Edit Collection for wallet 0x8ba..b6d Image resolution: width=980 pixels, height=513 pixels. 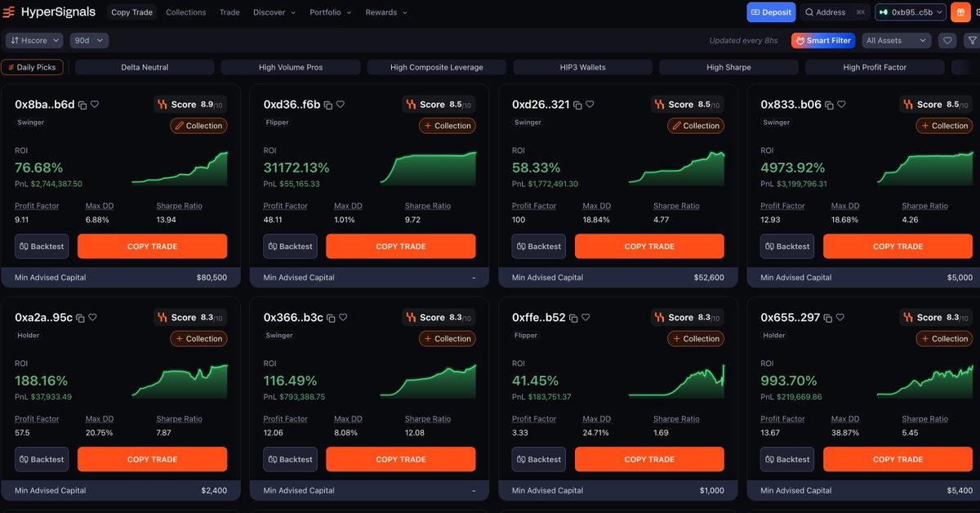tap(199, 126)
